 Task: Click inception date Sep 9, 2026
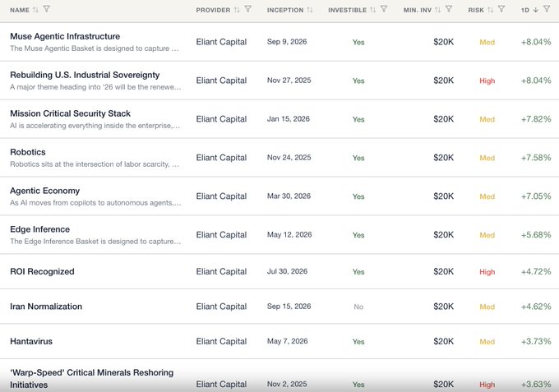point(287,42)
